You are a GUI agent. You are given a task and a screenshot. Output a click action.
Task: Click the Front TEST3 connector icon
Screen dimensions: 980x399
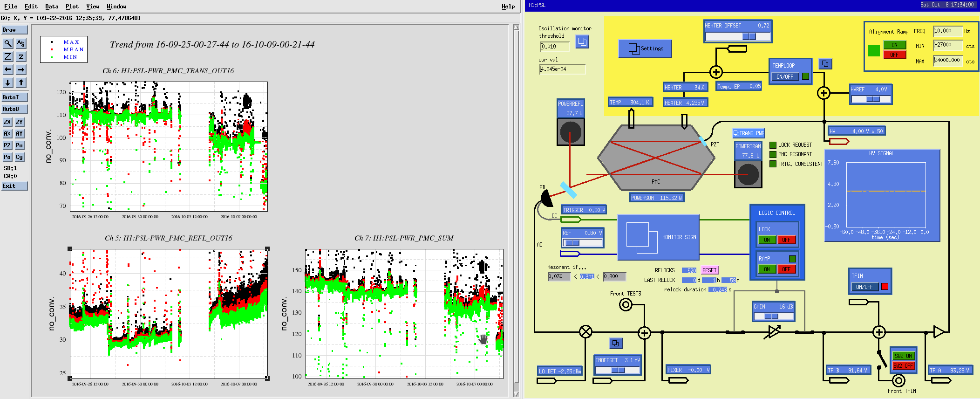[x=626, y=305]
